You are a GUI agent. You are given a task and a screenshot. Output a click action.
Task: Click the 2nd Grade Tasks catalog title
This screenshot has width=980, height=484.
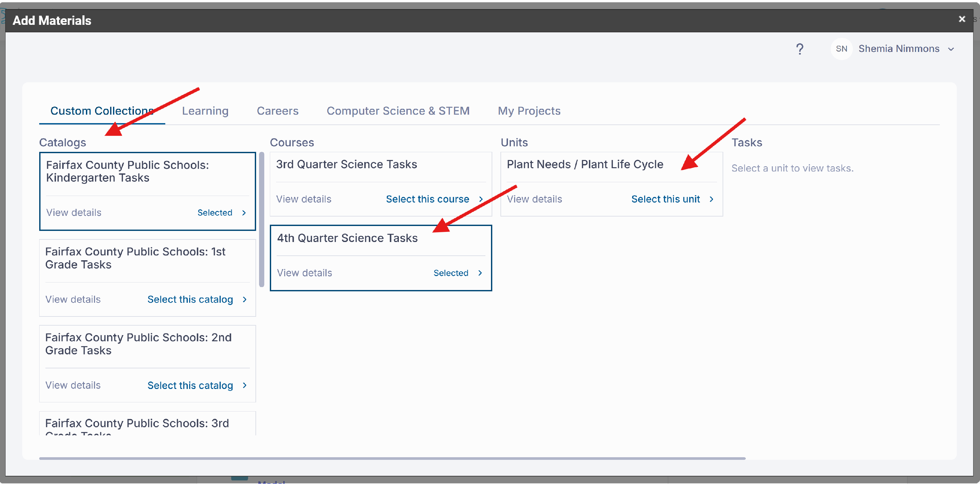138,344
